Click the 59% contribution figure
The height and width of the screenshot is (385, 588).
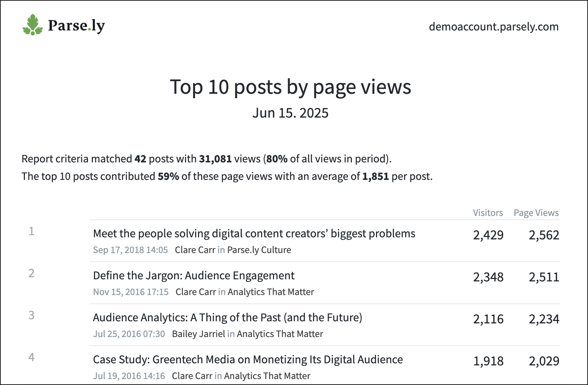coord(168,176)
